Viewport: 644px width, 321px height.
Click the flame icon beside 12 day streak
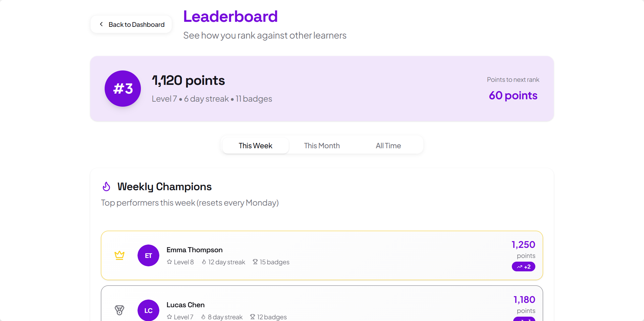point(204,262)
